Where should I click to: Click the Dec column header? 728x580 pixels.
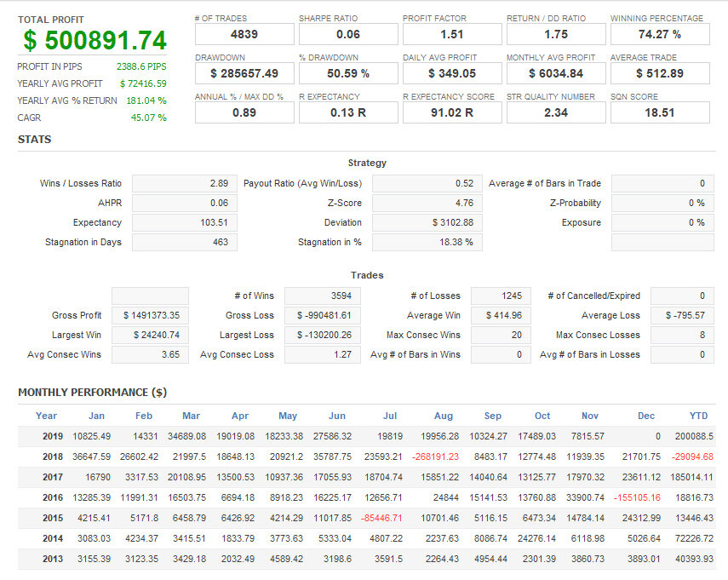click(646, 416)
